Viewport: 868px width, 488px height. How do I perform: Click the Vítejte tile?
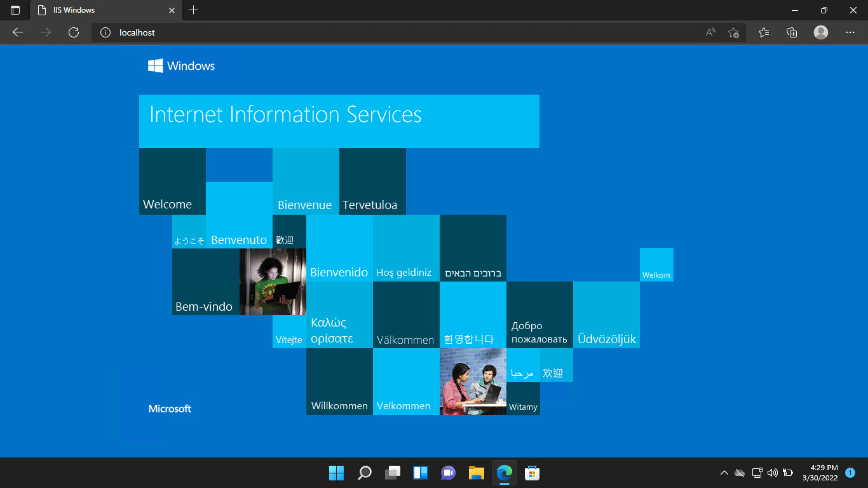(x=289, y=332)
